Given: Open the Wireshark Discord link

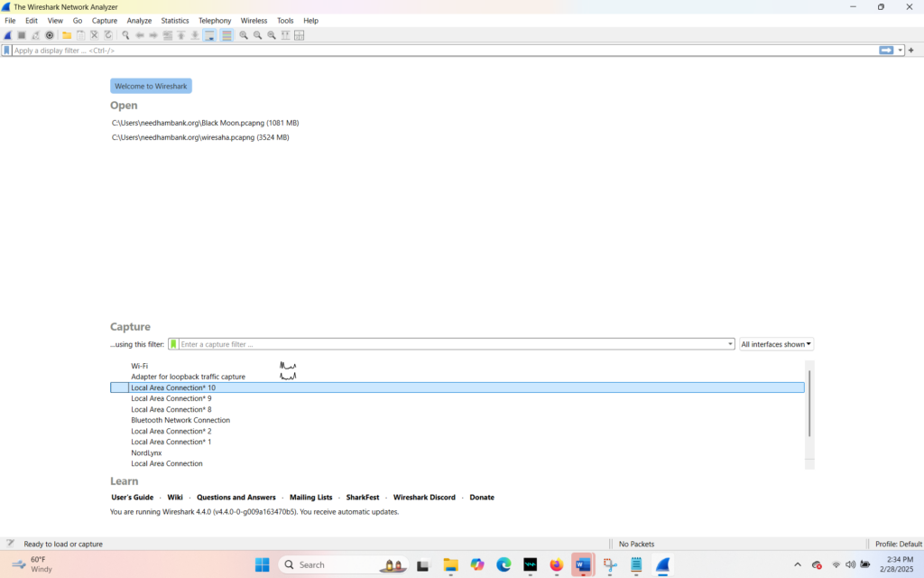Looking at the screenshot, I should [424, 498].
